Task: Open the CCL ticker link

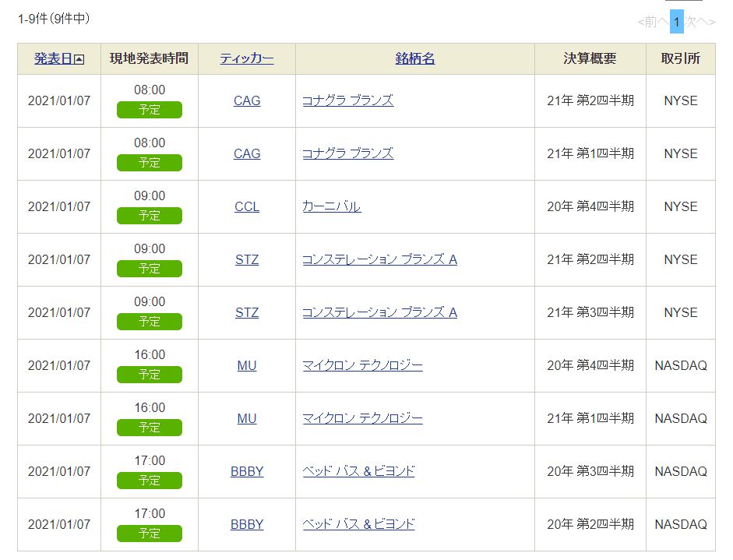Action: click(x=247, y=206)
